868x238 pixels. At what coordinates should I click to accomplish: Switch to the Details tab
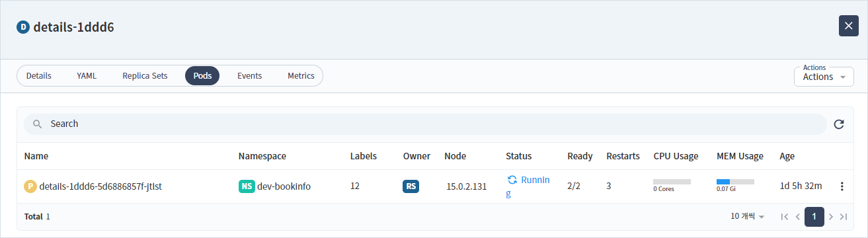point(39,76)
